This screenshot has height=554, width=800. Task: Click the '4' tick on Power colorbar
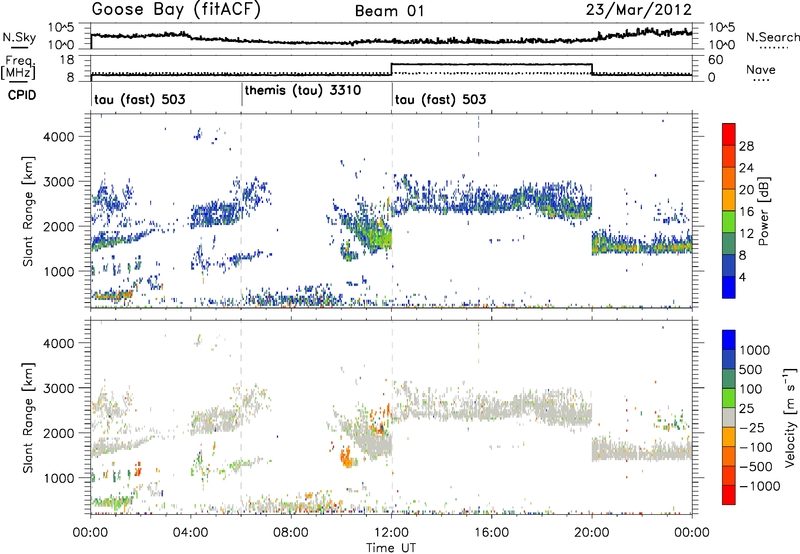click(742, 277)
